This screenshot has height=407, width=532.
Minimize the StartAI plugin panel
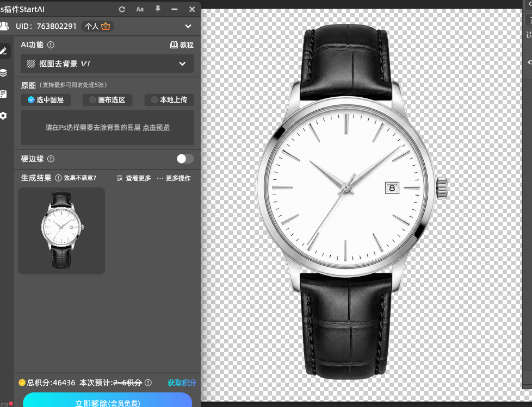[x=175, y=9]
